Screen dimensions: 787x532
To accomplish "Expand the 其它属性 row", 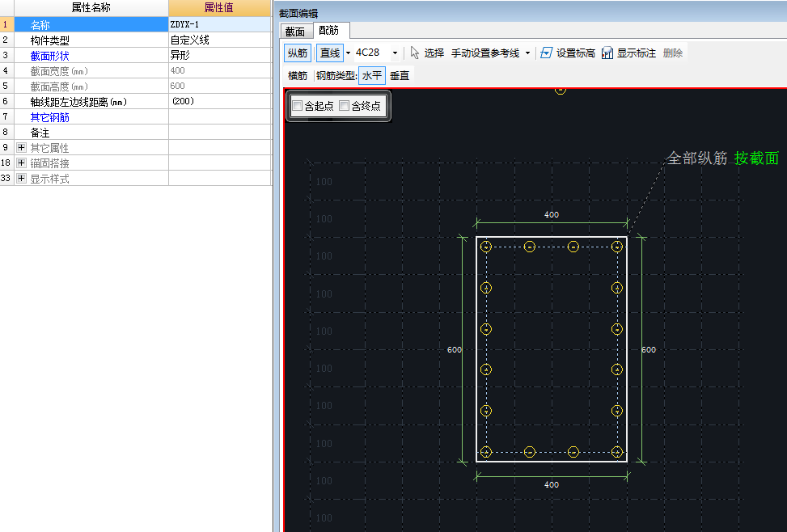I will (21, 148).
